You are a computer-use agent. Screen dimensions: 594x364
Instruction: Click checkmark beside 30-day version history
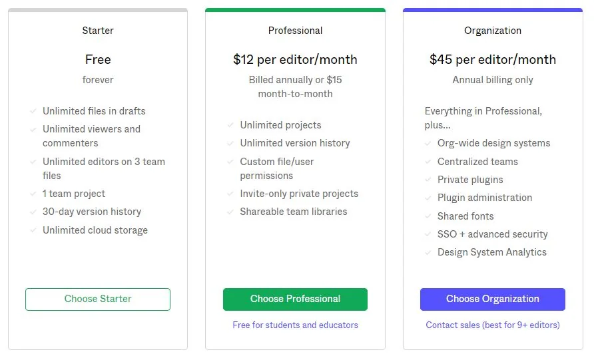coord(33,212)
